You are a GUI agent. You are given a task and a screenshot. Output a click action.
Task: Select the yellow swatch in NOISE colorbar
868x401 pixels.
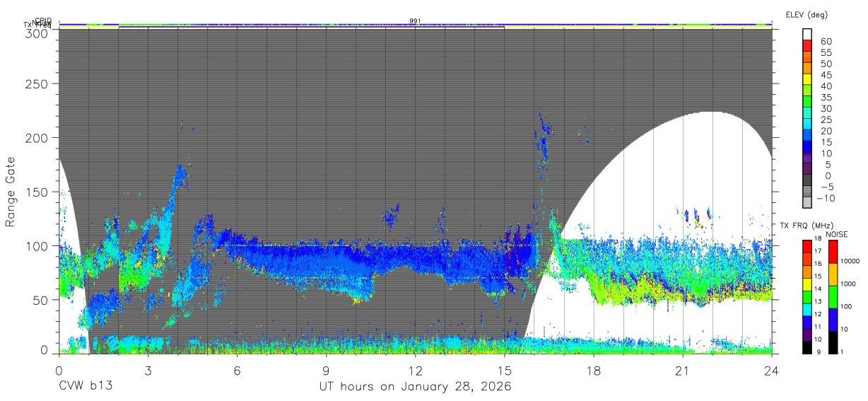[x=833, y=274]
